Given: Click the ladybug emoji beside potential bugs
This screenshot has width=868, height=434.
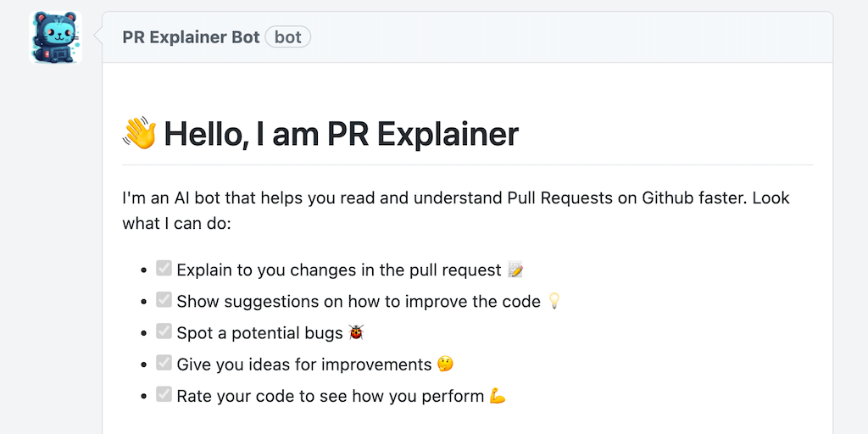Looking at the screenshot, I should point(358,333).
